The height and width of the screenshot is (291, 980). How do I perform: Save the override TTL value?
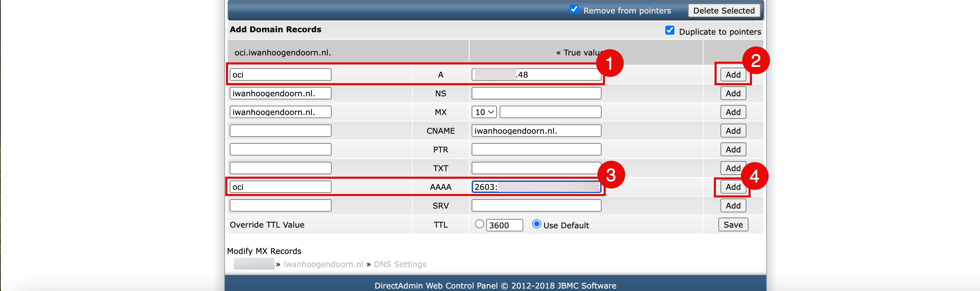[x=733, y=224]
